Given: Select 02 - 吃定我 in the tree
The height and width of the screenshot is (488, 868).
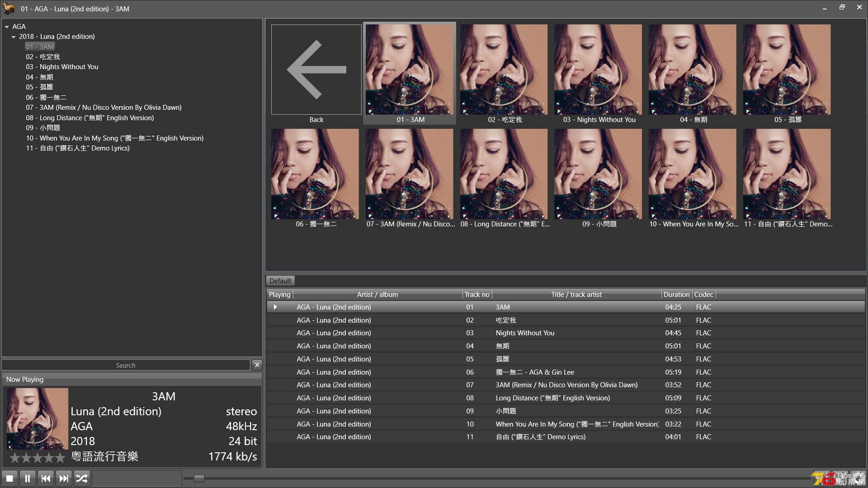Looking at the screenshot, I should pos(43,57).
